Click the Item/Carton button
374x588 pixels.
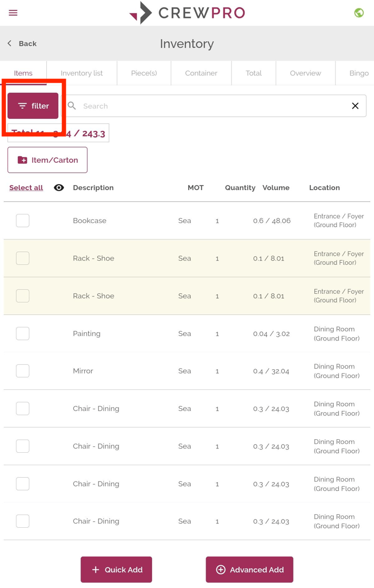47,160
